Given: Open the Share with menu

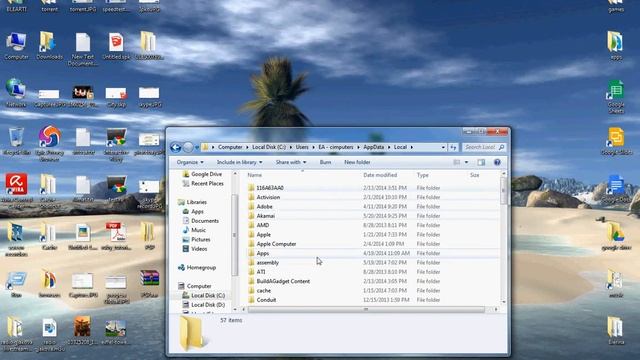Looking at the screenshot, I should (x=291, y=162).
